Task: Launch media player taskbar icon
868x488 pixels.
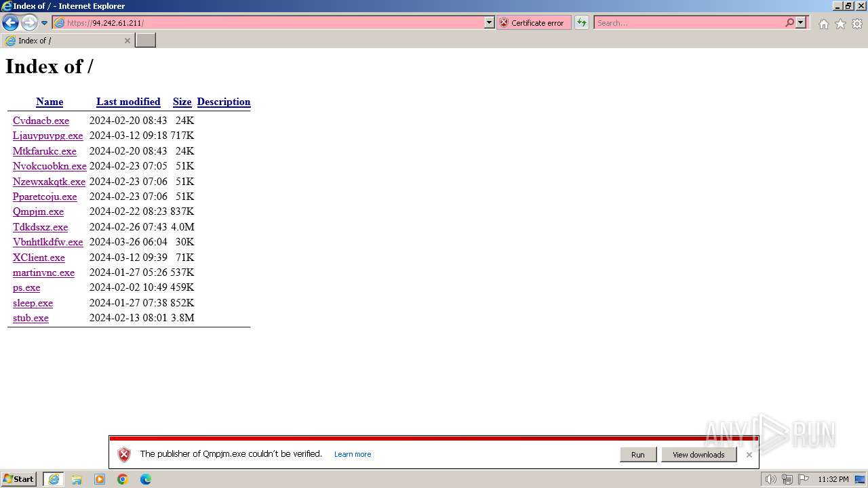Action: pos(100,479)
